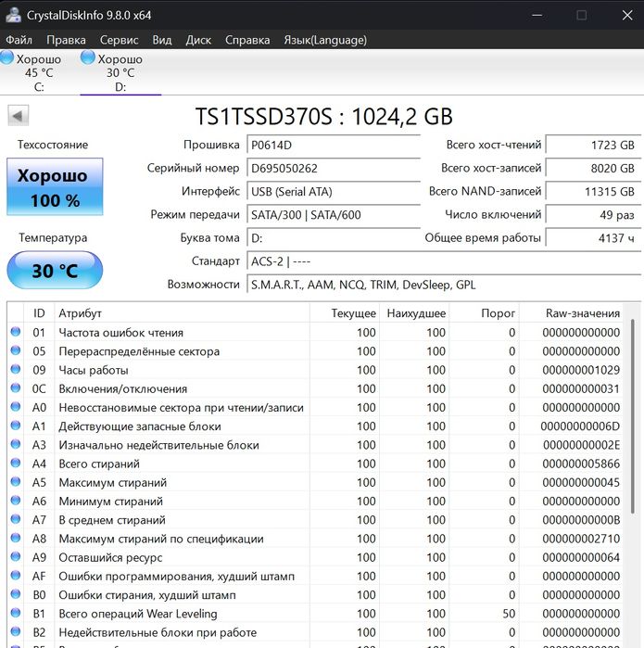Click threshold value 50 in B1 row
The height and width of the screenshot is (648, 644).
[509, 614]
